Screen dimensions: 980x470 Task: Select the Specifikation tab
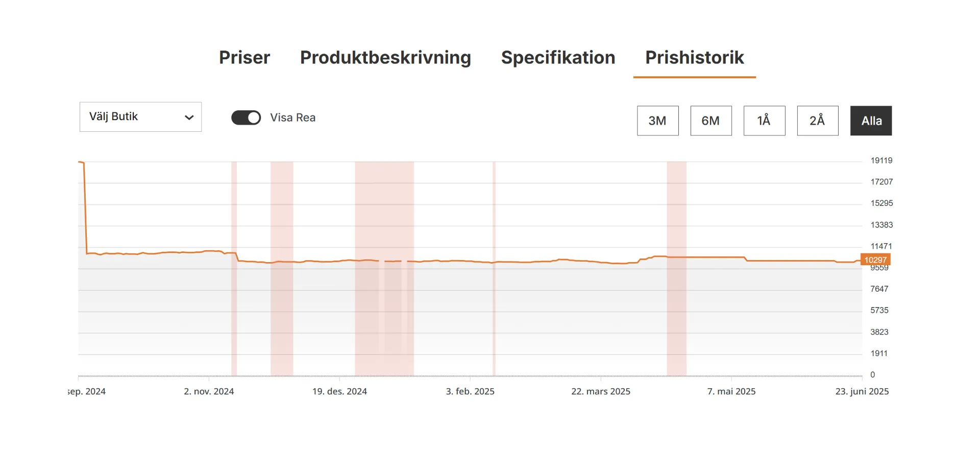(x=558, y=58)
